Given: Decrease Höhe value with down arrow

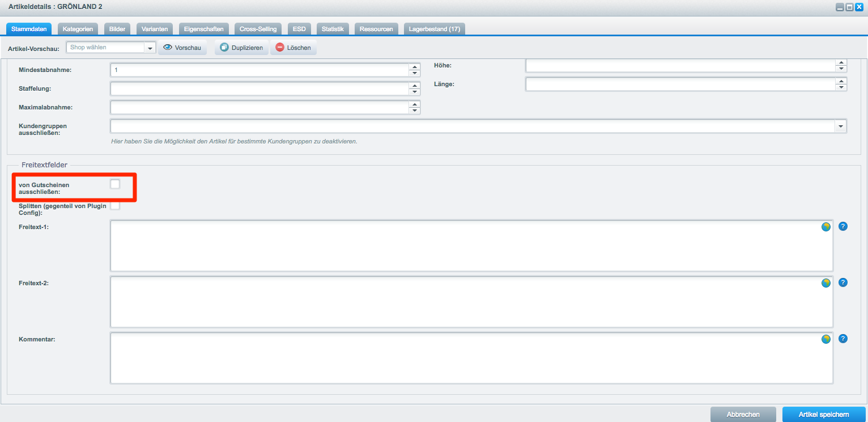Looking at the screenshot, I should pos(841,69).
